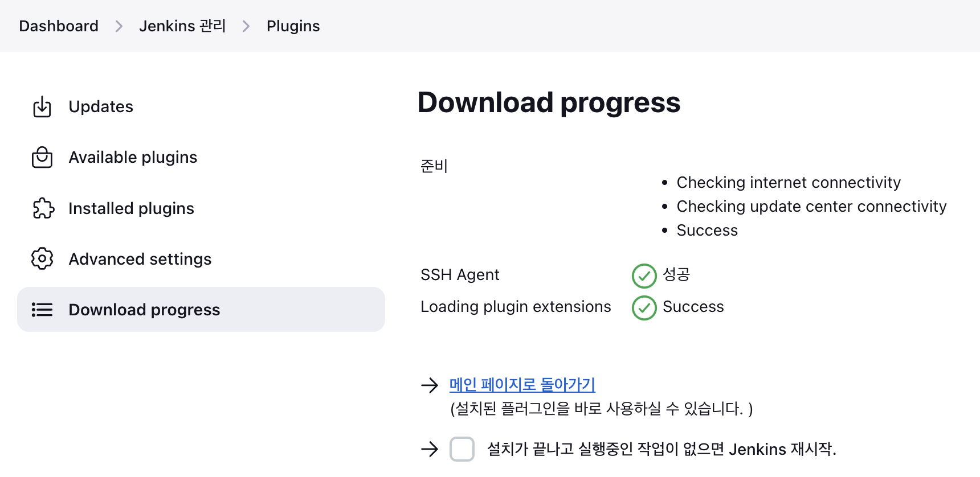
Task: Click the SSH Agent 성공 status text
Action: [x=677, y=275]
